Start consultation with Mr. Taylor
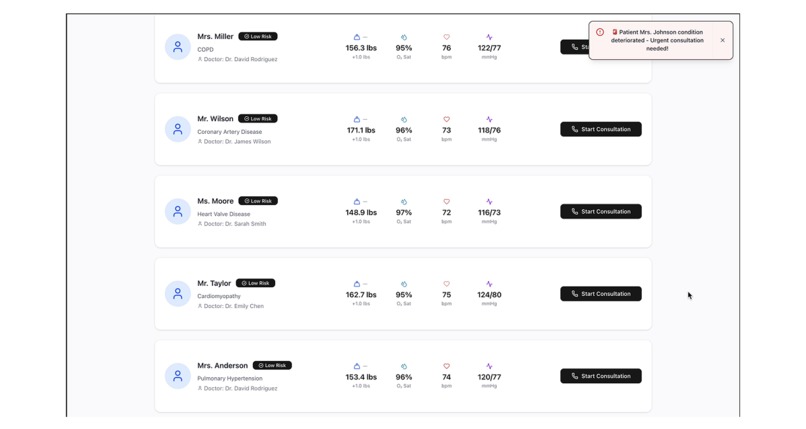806x429 pixels. (600, 294)
